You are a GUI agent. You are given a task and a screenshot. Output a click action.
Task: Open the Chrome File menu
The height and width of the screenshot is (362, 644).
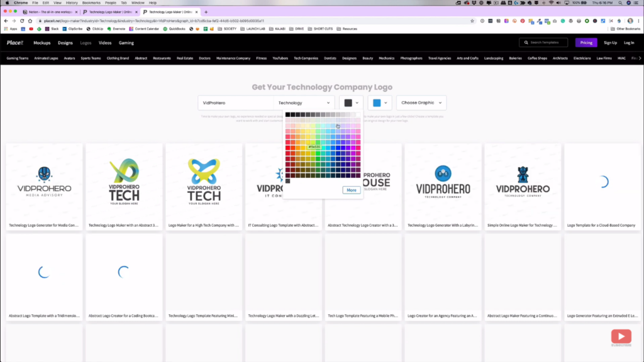(x=35, y=3)
